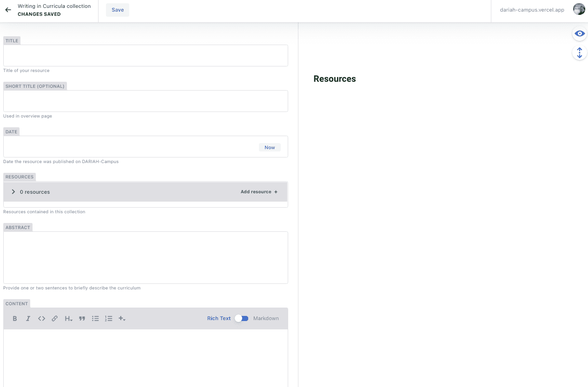Insert a blockquote with the quote icon
588x387 pixels.
point(82,319)
